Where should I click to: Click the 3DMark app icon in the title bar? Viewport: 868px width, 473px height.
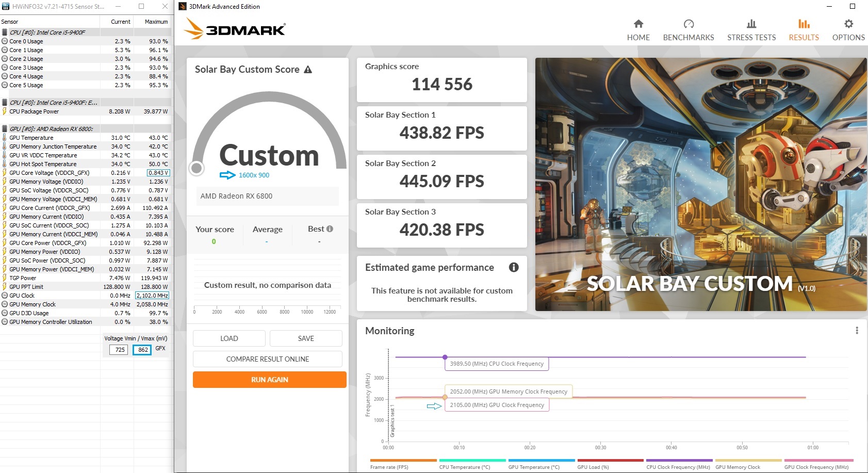coord(182,6)
